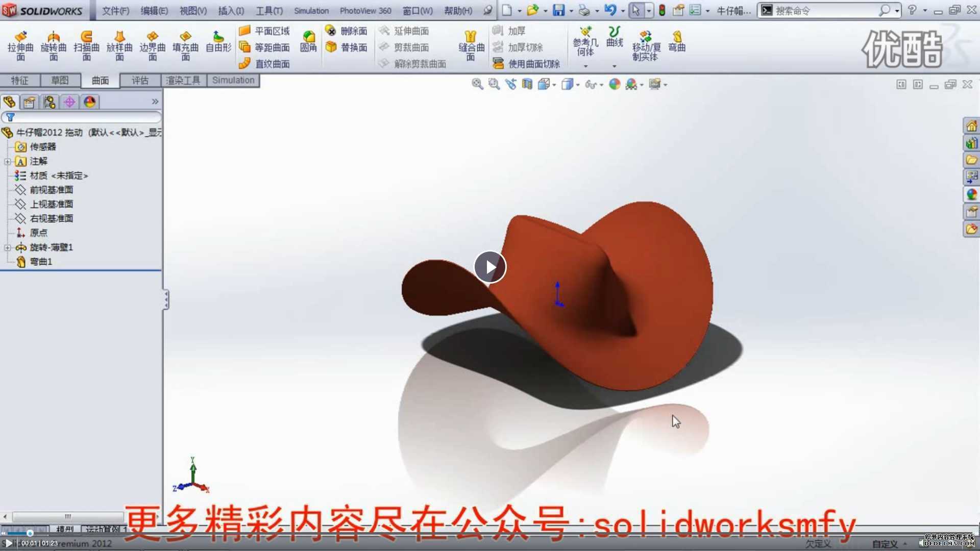Viewport: 980px width, 551px height.
Task: Open the Appearances task pane tab
Action: pos(971,194)
